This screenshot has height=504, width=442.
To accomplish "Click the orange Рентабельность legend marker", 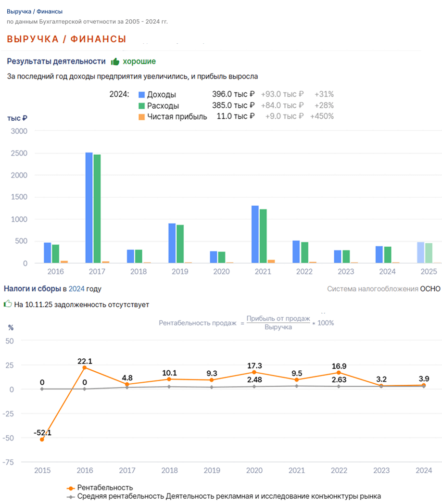I will click(70, 488).
